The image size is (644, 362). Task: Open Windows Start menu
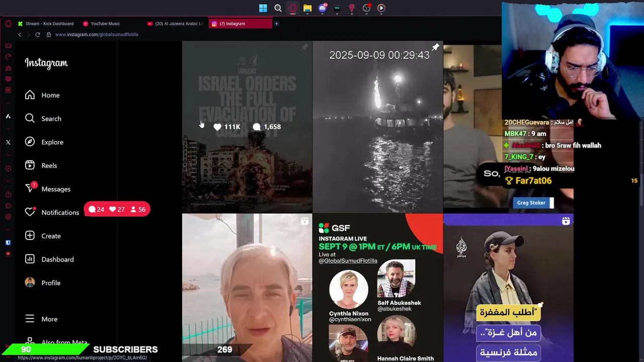pyautogui.click(x=263, y=8)
